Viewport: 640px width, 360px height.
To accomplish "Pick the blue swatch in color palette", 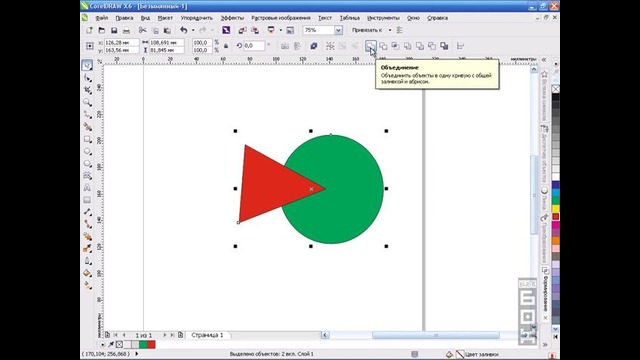I will 556,185.
